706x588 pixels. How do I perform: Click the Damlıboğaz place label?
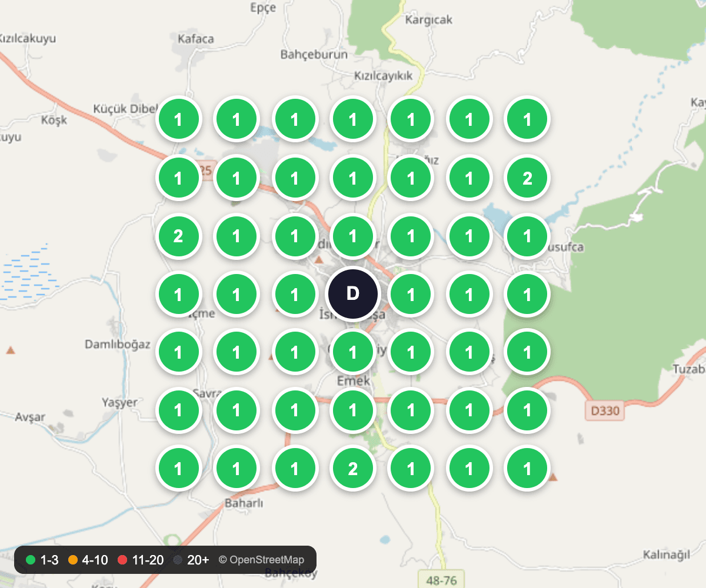pos(118,345)
